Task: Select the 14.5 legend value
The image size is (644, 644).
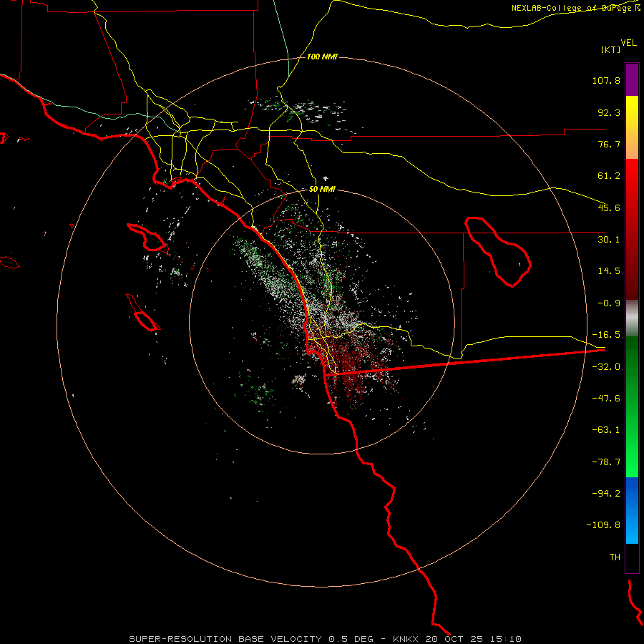Action: click(x=609, y=271)
